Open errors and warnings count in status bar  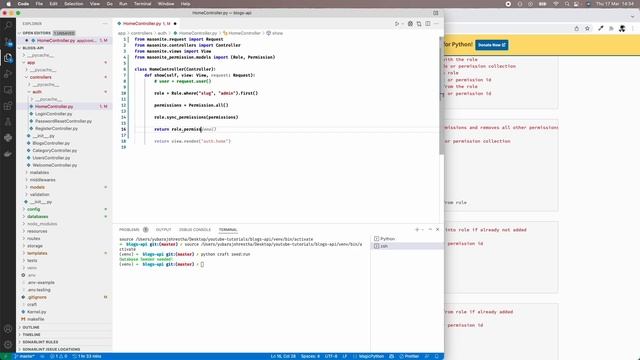(x=58, y=356)
